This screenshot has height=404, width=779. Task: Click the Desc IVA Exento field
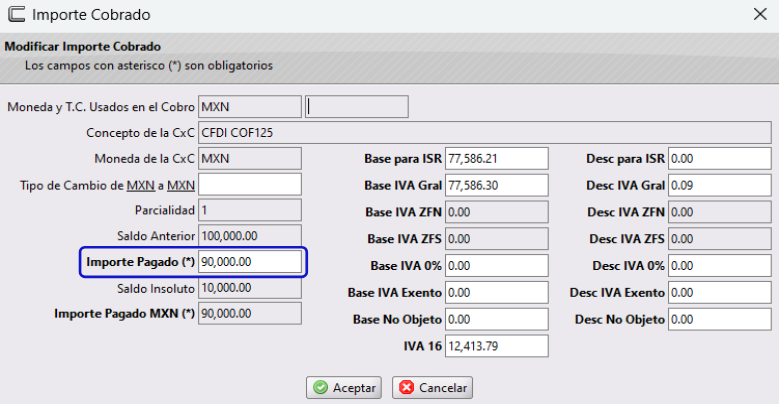719,293
